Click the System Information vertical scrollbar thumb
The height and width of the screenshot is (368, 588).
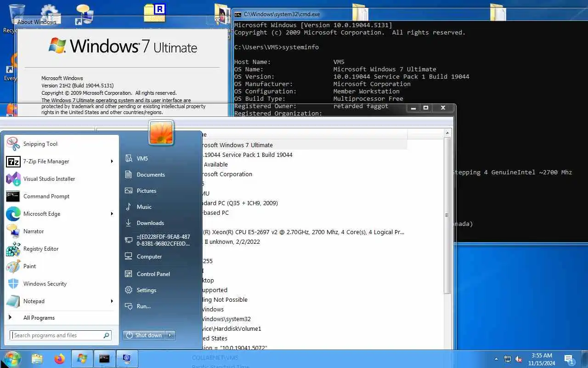447,215
